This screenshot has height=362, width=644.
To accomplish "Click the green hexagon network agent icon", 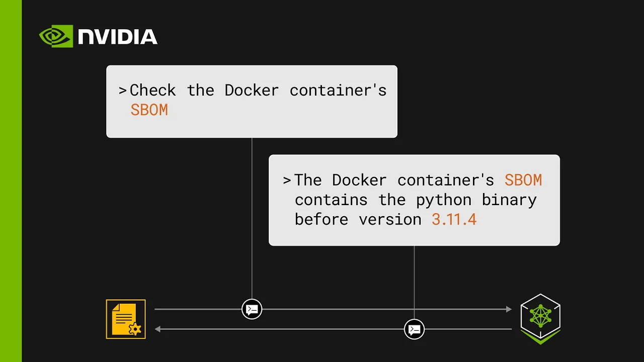I will [540, 317].
